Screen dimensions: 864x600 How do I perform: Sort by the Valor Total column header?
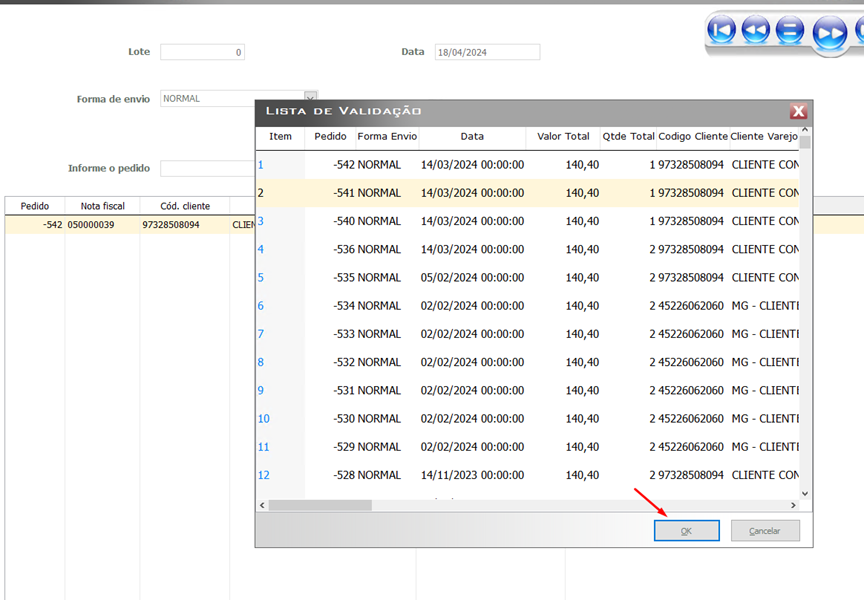point(563,137)
